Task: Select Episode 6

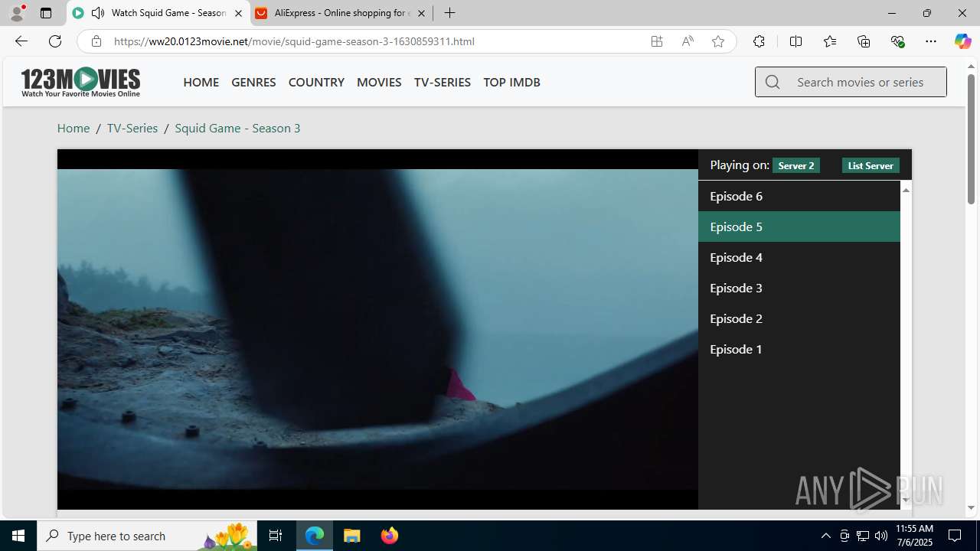Action: (x=799, y=196)
